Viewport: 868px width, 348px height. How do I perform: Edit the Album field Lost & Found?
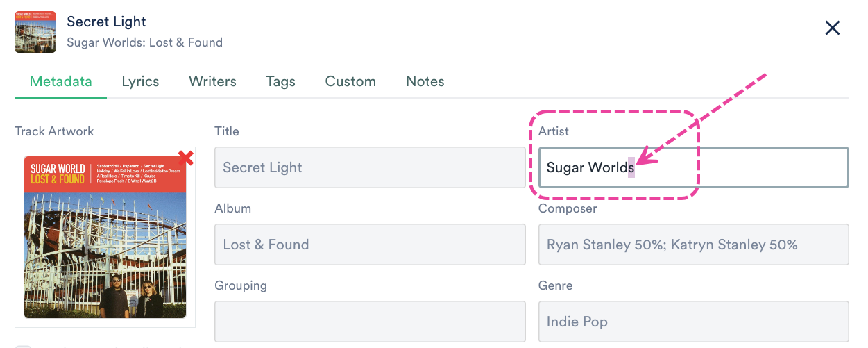(x=370, y=245)
